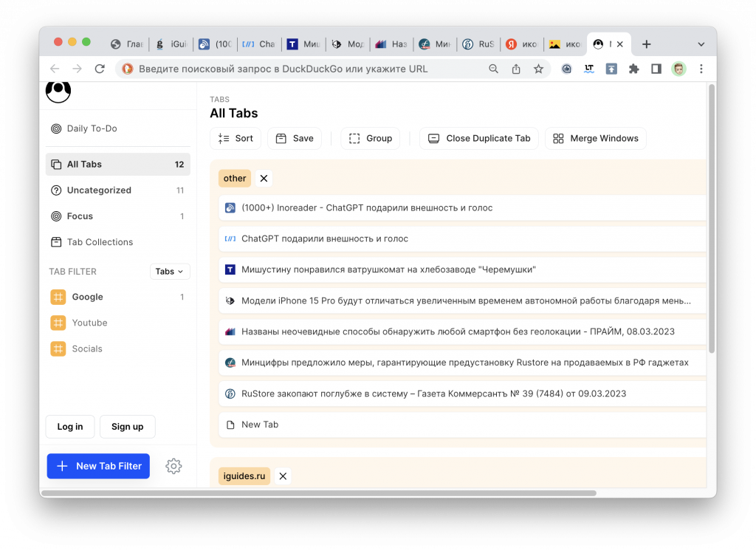Click the horizontal scrollbar at bottom
The height and width of the screenshot is (550, 756).
pyautogui.click(x=319, y=493)
